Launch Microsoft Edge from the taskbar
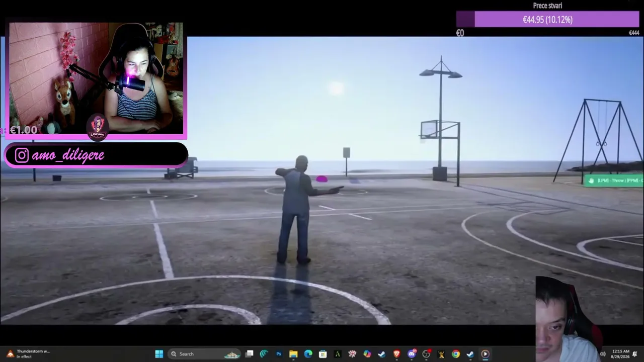Viewport: 644px width, 362px height. pyautogui.click(x=308, y=354)
